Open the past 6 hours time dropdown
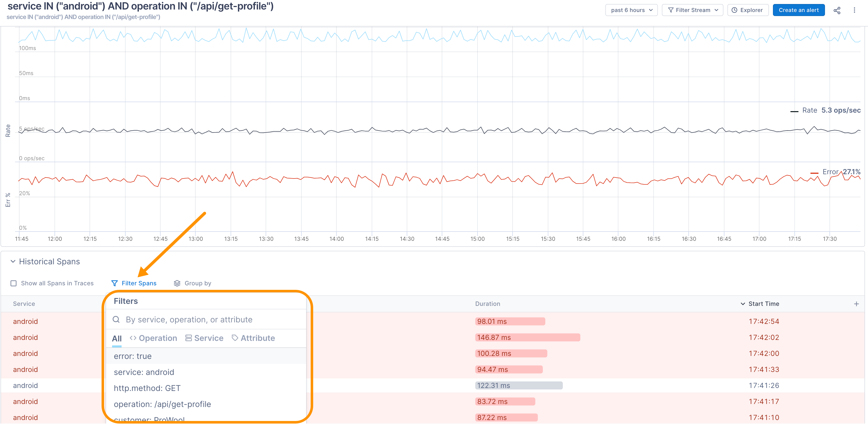 pos(631,10)
